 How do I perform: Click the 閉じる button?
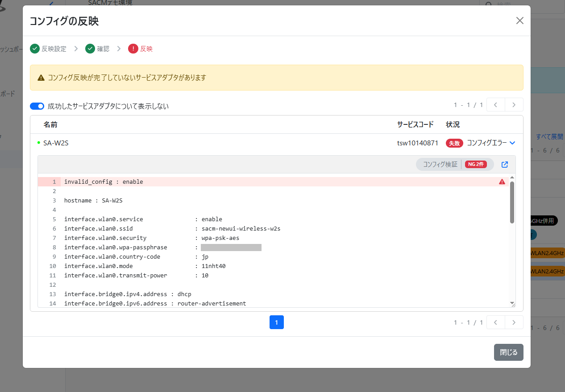[x=509, y=352]
